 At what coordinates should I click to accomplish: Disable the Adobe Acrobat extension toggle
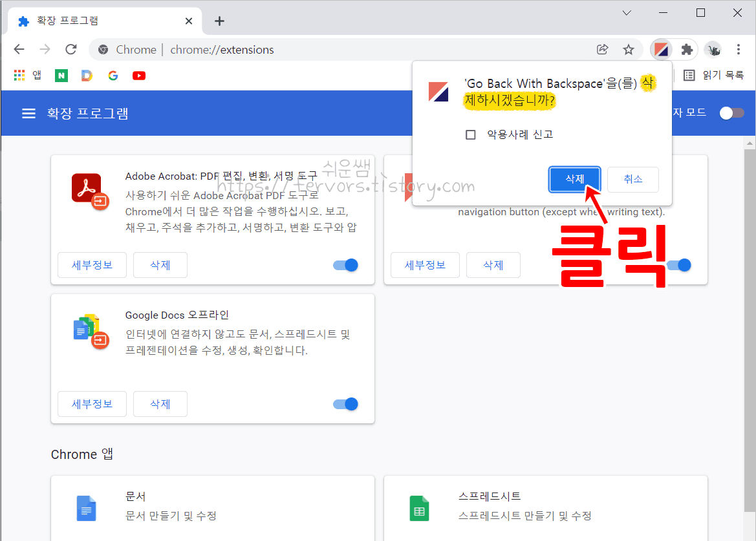346,265
